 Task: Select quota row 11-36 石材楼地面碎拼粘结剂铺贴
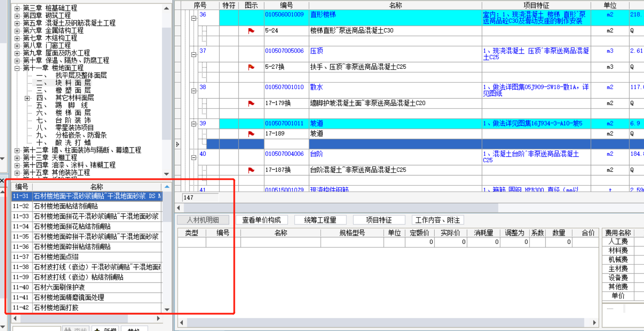(x=87, y=247)
